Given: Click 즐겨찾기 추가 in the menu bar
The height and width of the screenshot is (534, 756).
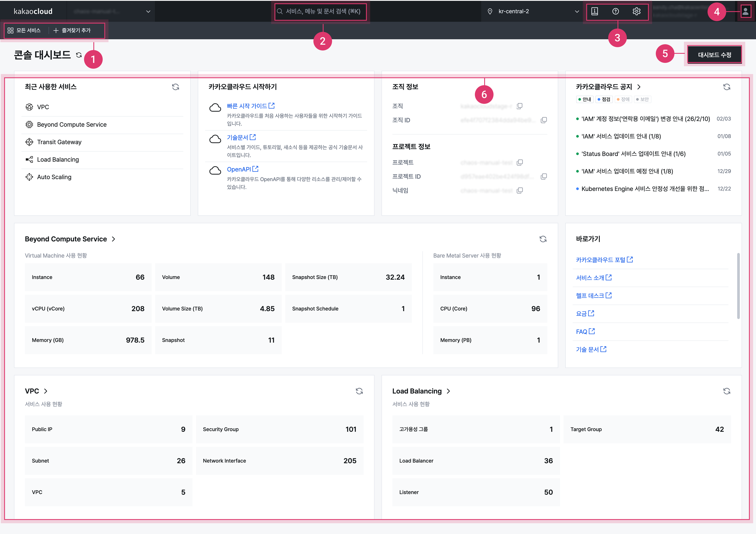Looking at the screenshot, I should tap(72, 31).
